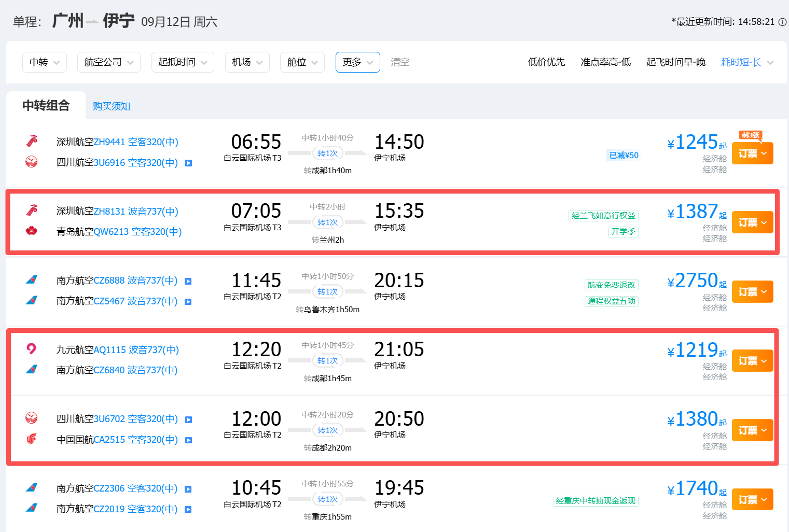Click the Sichuan Airlines logo for 3U6702
The height and width of the screenshot is (532, 789).
pos(32,418)
